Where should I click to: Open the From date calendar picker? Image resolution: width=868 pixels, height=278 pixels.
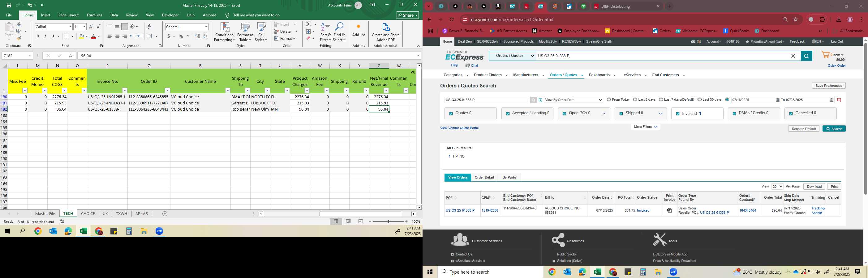coord(777,100)
